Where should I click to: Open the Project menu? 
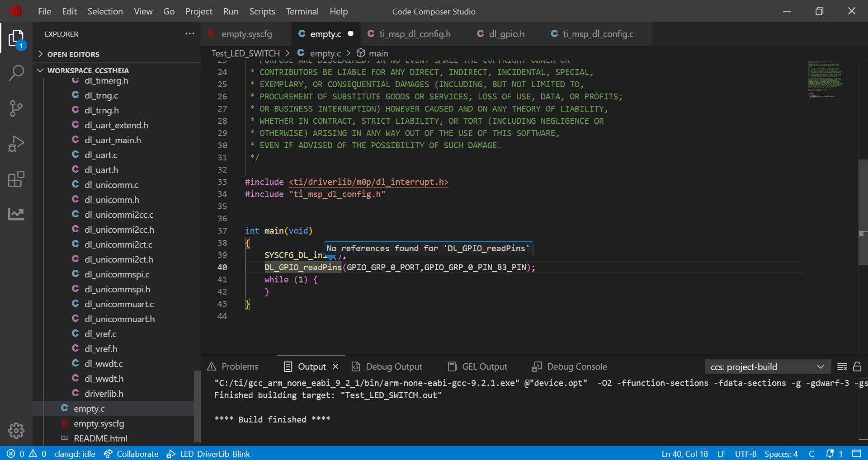click(x=199, y=11)
